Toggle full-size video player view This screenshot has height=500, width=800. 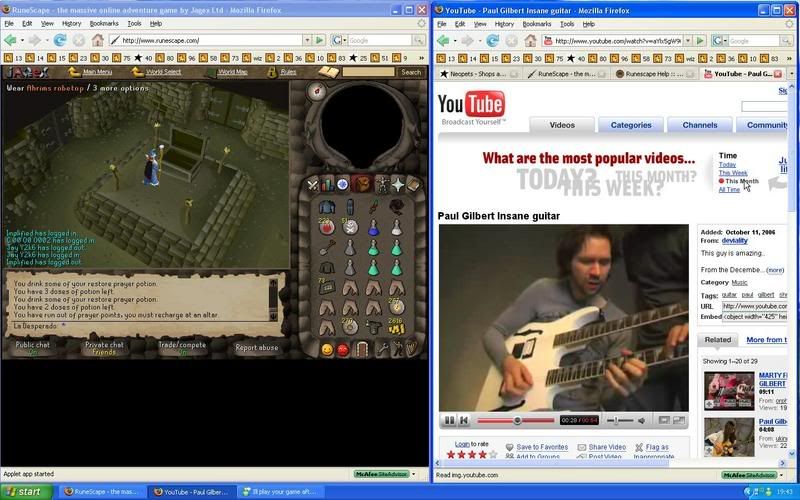(x=679, y=420)
